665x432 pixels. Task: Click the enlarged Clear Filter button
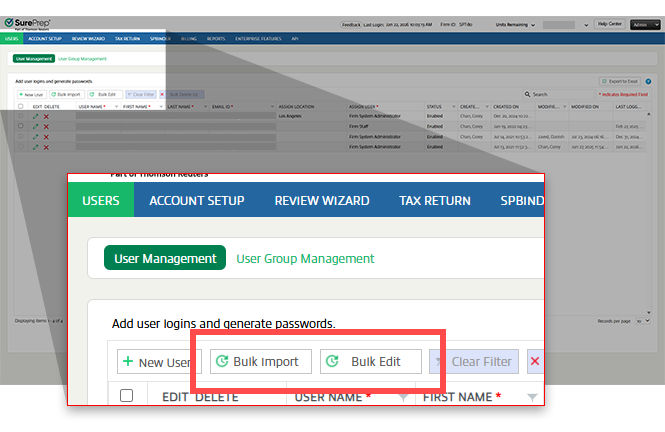coord(474,361)
